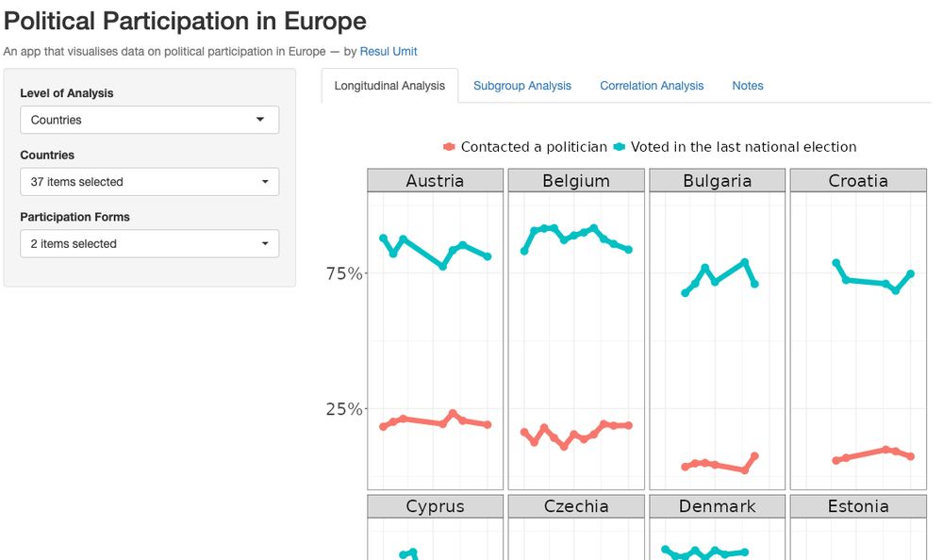Click the caret arrow of Countries dropdown
Image resolution: width=943 pixels, height=560 pixels.
tap(265, 182)
